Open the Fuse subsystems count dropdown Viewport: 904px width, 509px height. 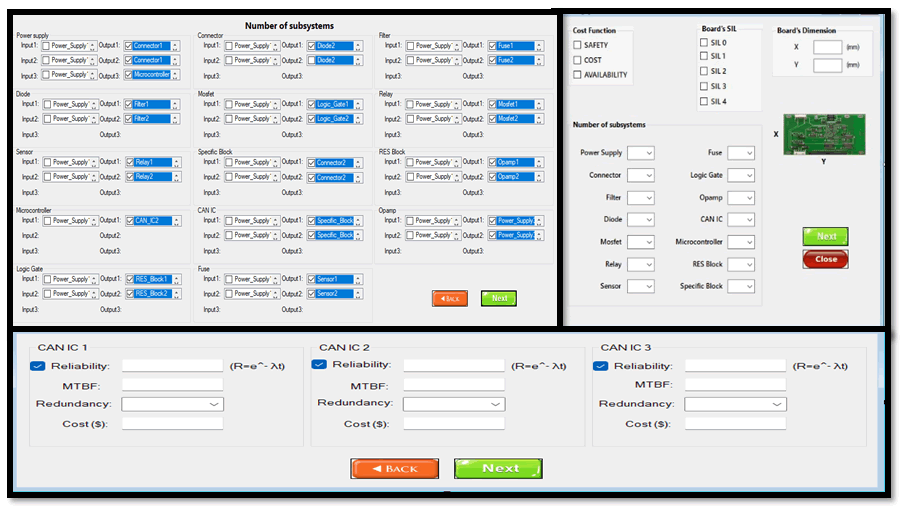(x=741, y=152)
